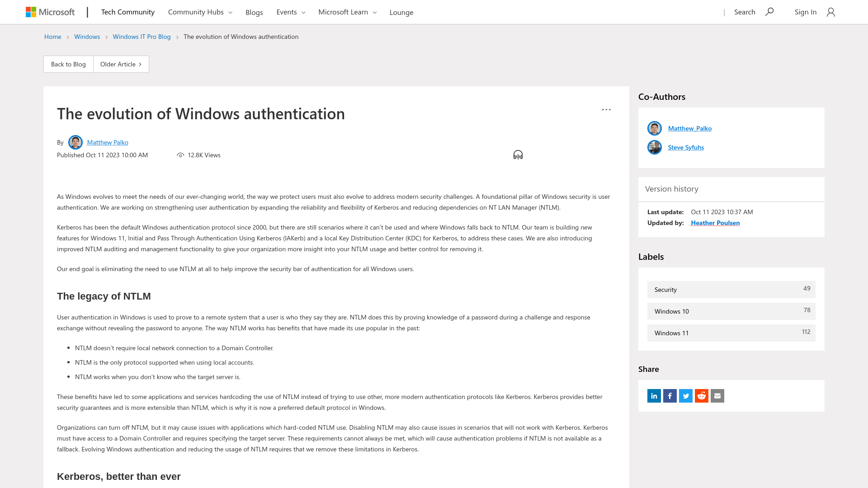Click the Version history heading
Viewport: 868px width, 488px height.
[x=672, y=189]
